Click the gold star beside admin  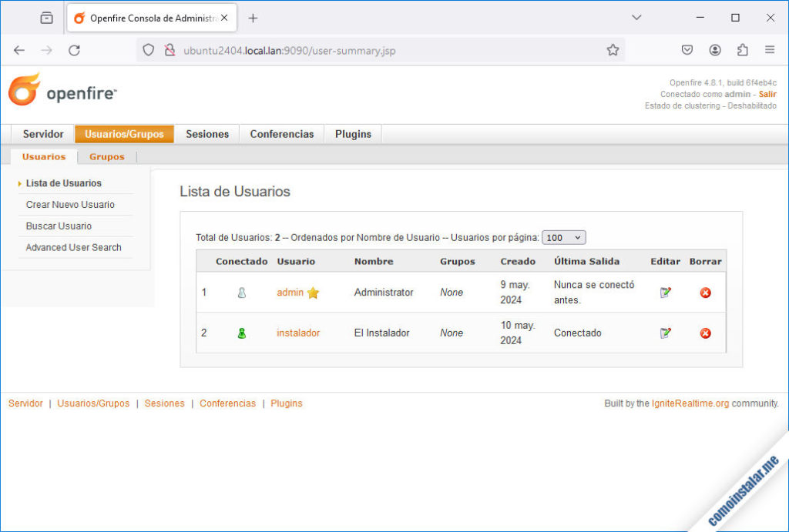[x=313, y=293]
